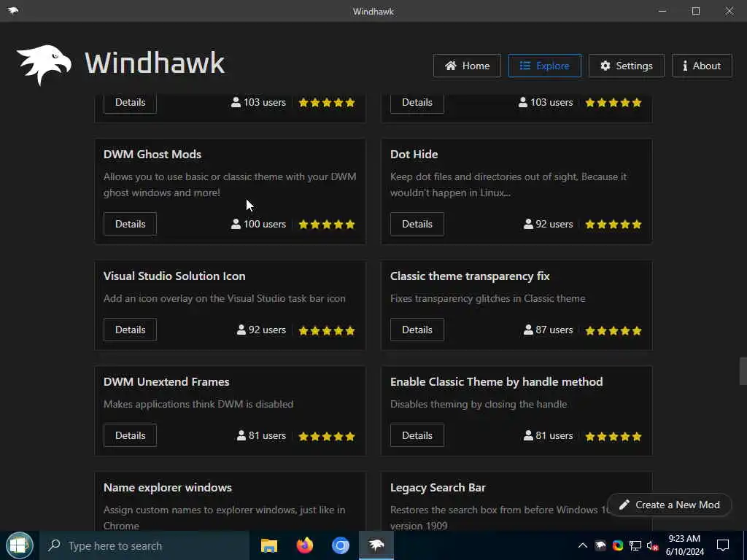The width and height of the screenshot is (747, 560).
Task: View Details of Visual Studio Solution Icon
Action: coord(130,330)
